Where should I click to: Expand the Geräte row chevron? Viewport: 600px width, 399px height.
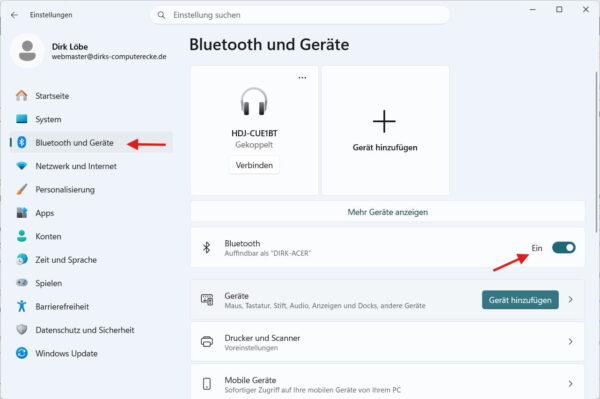(x=571, y=300)
